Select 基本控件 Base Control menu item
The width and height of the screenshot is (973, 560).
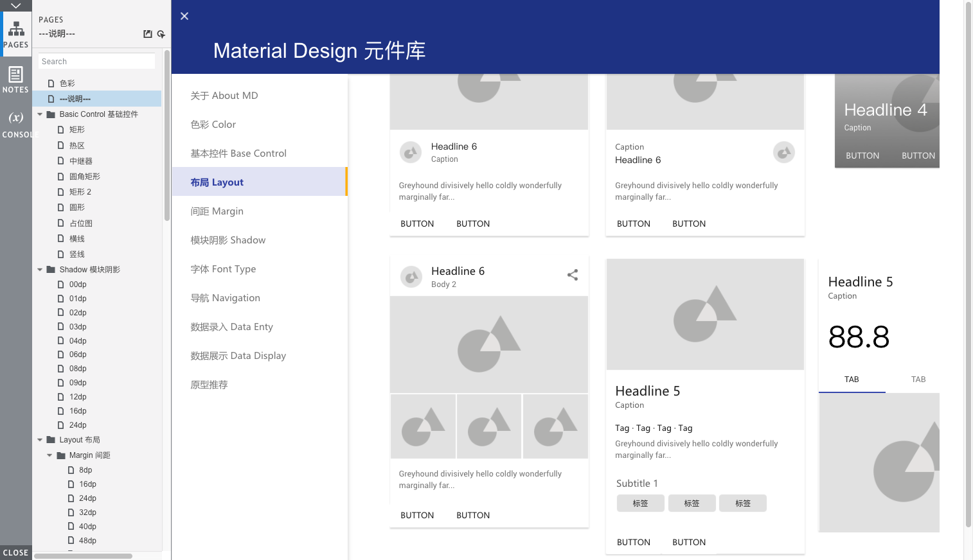260,153
